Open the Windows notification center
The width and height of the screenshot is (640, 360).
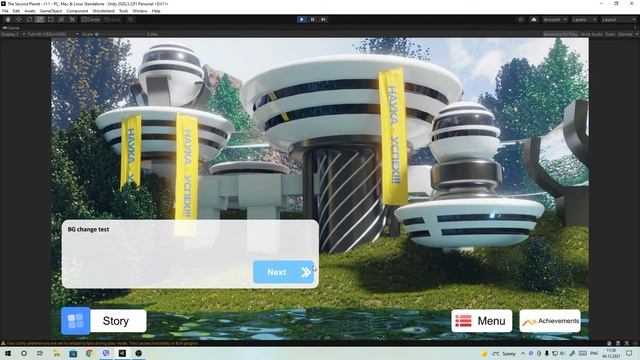629,353
